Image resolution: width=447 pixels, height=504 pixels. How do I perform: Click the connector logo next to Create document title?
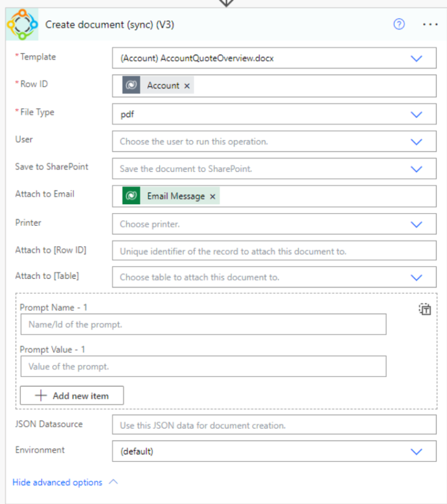pos(22,24)
